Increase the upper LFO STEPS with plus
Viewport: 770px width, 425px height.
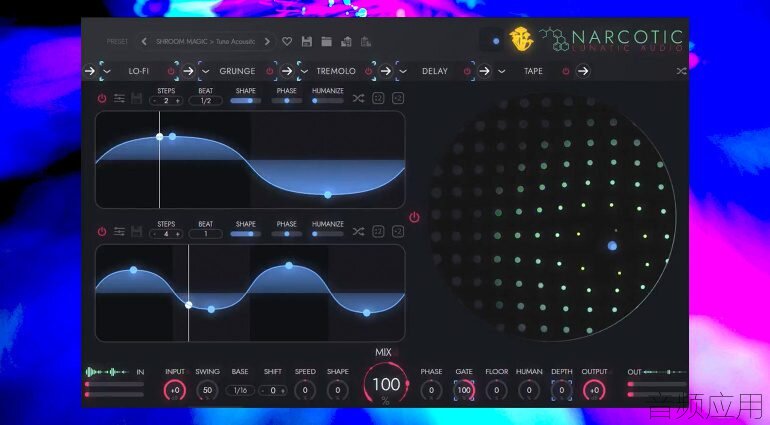[177, 101]
